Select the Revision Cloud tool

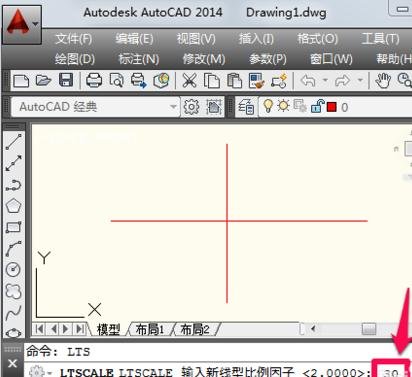pos(14,291)
